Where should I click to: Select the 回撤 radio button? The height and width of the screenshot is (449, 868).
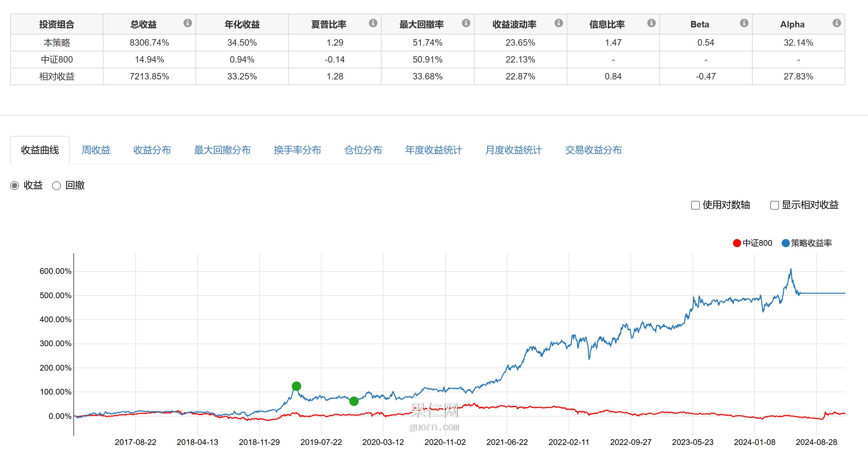point(56,186)
